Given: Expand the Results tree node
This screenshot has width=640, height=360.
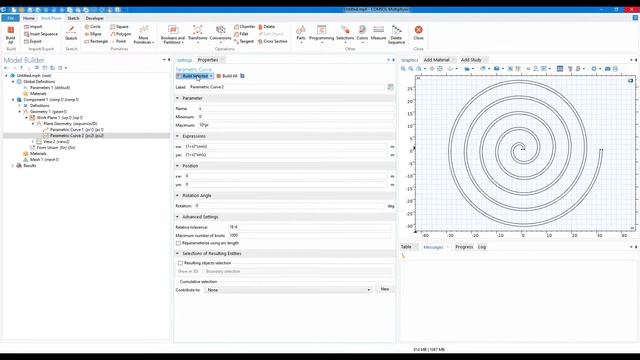Looking at the screenshot, I should (x=13, y=166).
